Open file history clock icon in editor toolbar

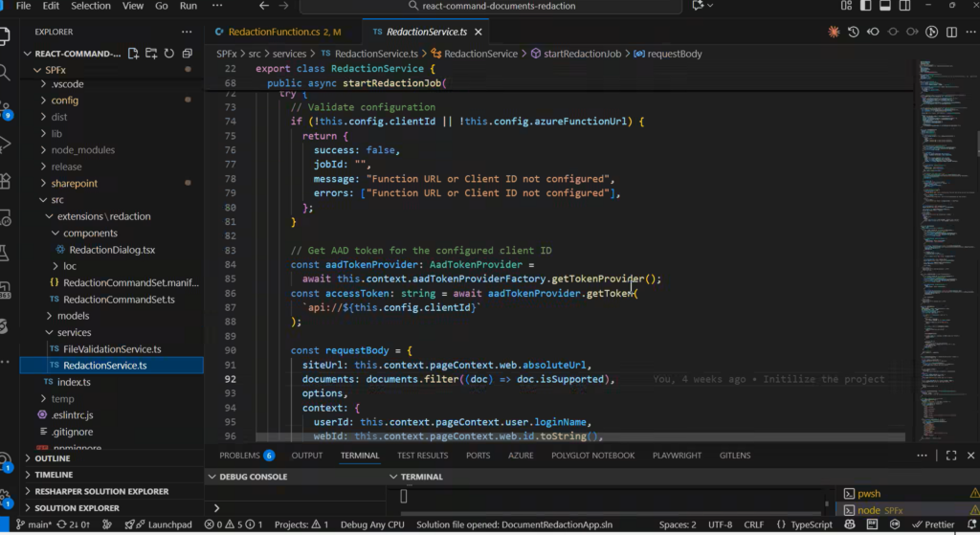(x=853, y=32)
